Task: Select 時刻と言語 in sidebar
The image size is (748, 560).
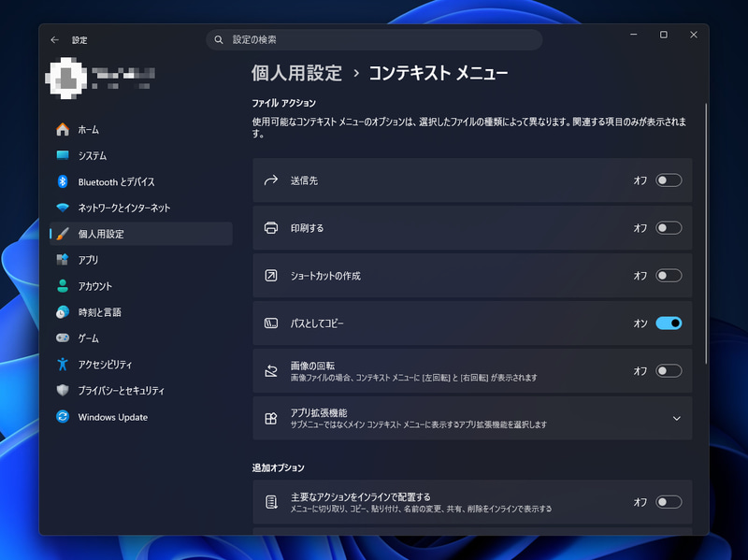Action: pos(141,312)
